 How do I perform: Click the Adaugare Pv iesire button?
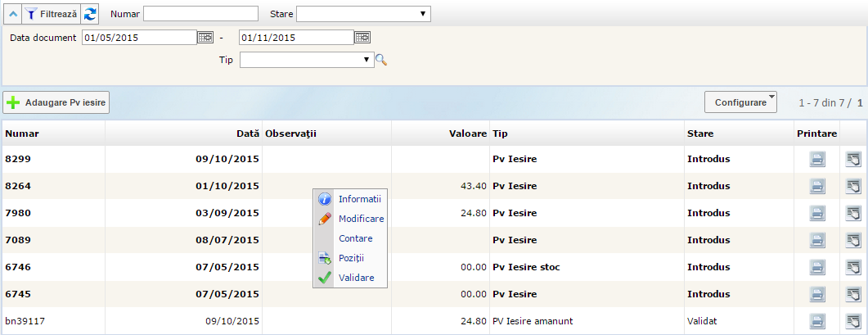pyautogui.click(x=56, y=102)
